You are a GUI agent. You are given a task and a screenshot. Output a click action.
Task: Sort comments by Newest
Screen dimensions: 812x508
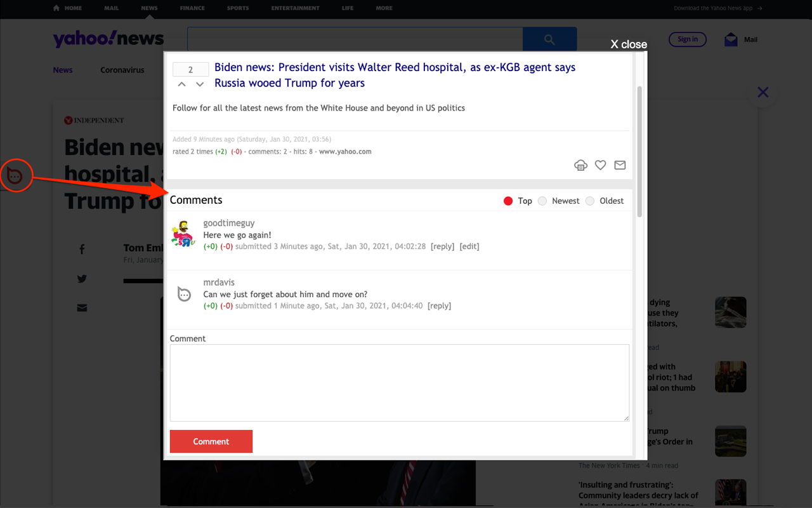[x=542, y=201]
